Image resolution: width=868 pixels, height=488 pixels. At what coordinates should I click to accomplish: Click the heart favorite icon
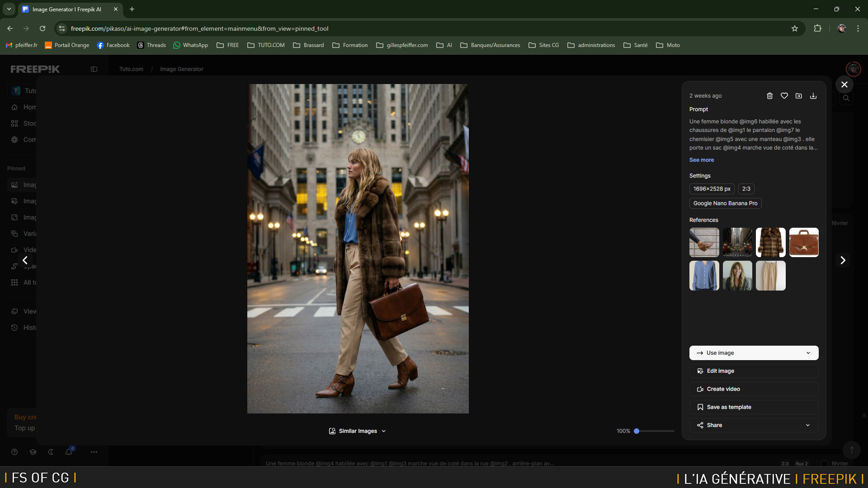784,96
